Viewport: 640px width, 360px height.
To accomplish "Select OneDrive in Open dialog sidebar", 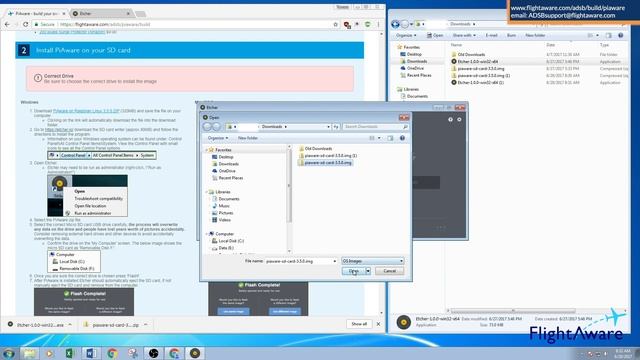I will coord(224,171).
